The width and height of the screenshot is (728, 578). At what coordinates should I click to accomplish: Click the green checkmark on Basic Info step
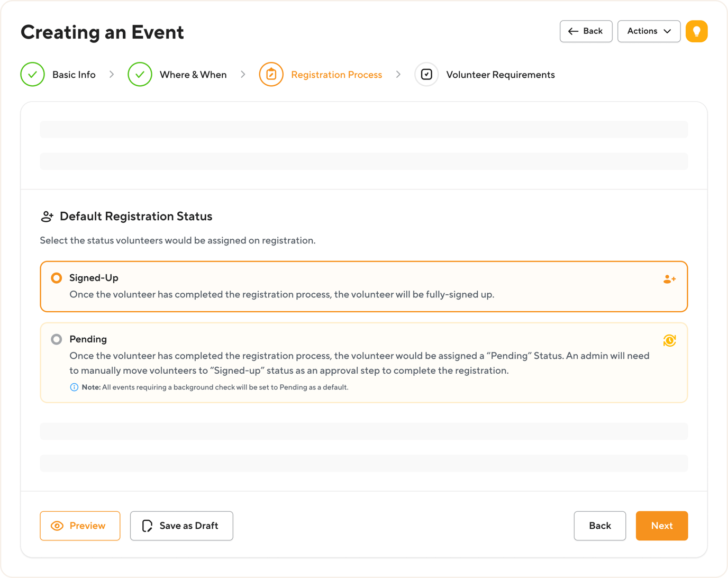(x=32, y=74)
